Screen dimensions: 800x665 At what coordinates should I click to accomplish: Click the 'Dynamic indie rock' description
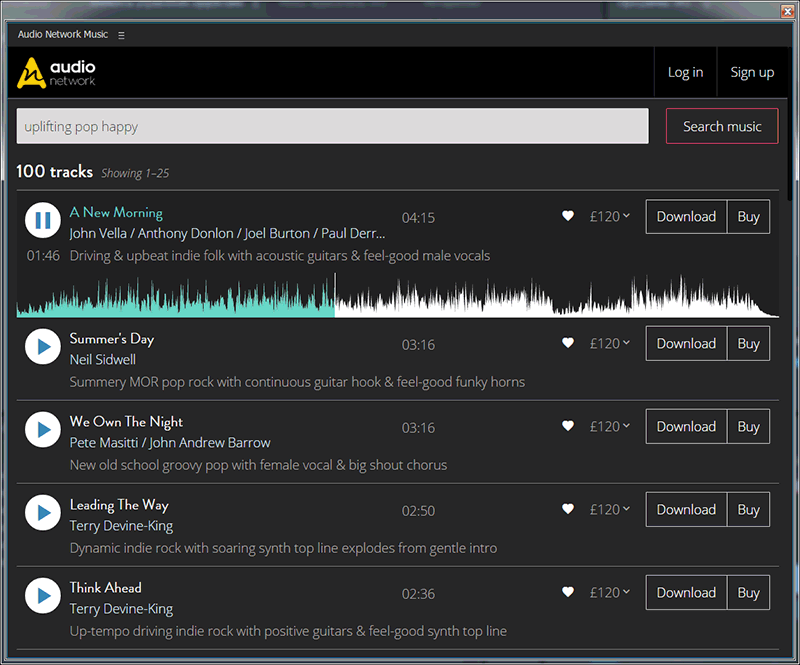tap(283, 548)
